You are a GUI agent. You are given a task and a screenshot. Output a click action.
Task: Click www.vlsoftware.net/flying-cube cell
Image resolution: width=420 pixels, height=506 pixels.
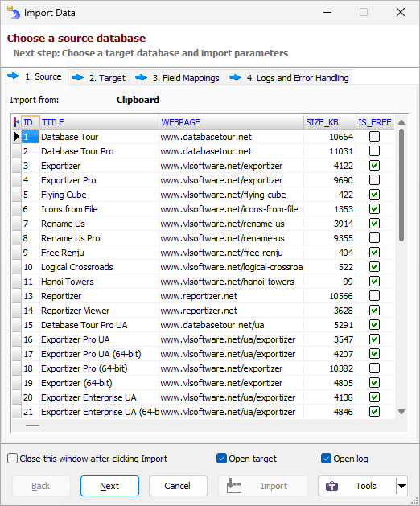pyautogui.click(x=231, y=195)
